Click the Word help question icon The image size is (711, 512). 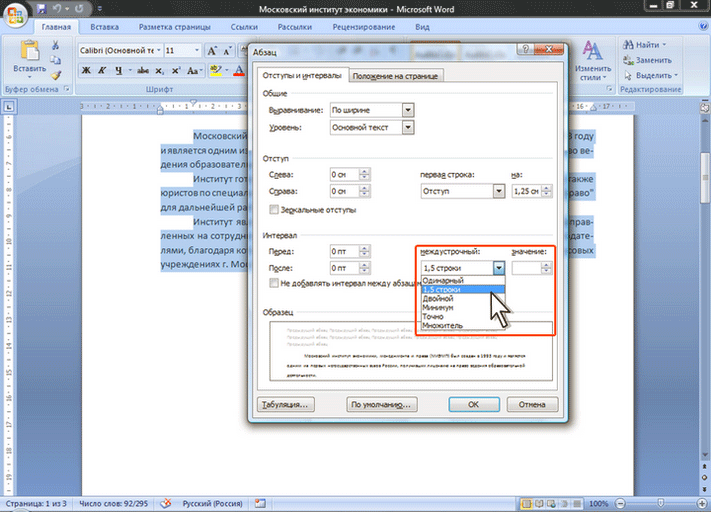tap(703, 27)
